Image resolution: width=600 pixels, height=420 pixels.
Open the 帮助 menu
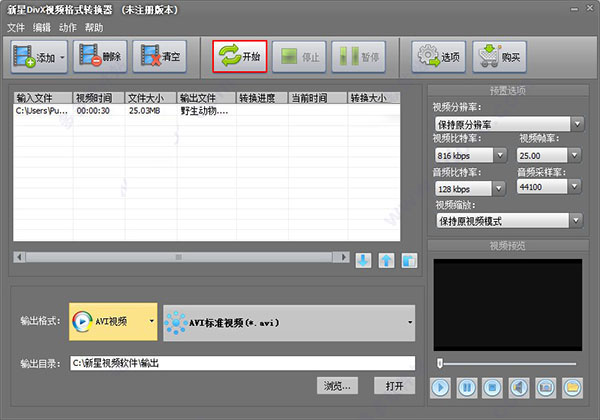coord(94,28)
